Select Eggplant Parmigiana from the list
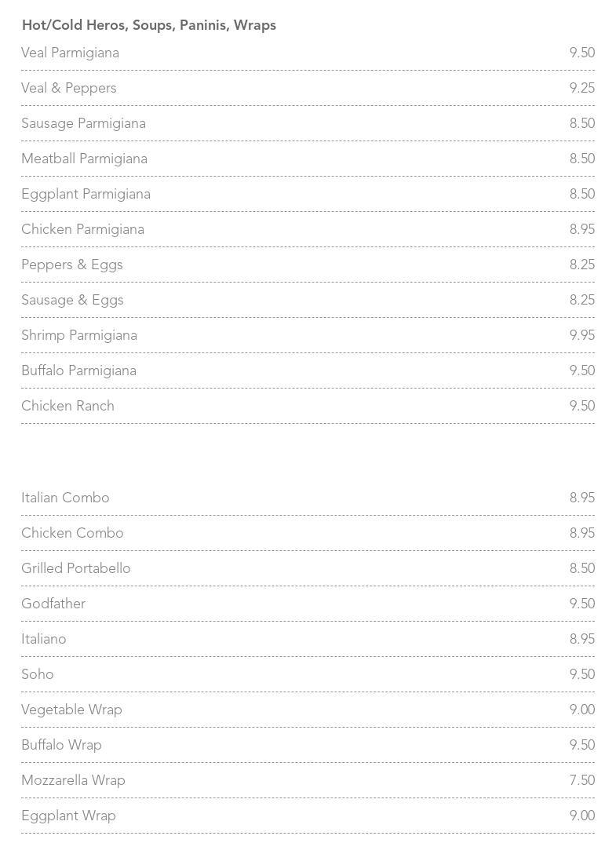The width and height of the screenshot is (616, 854). [x=86, y=194]
